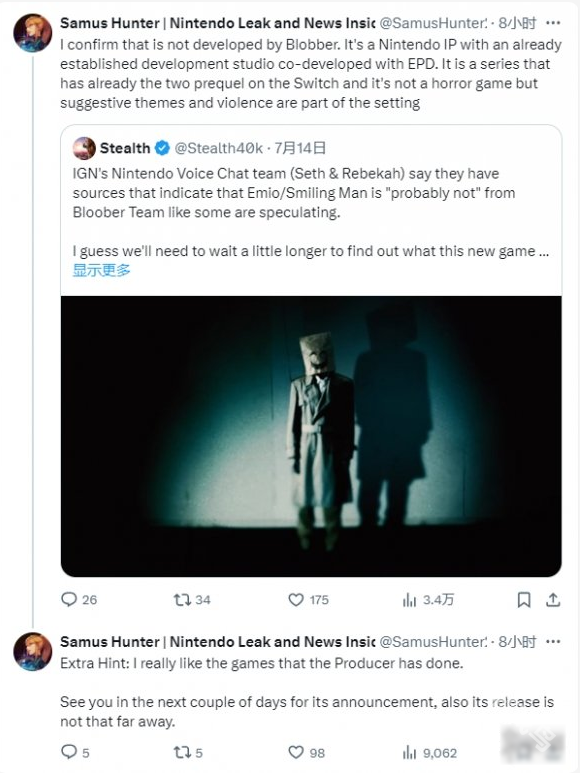Click the 8小时 timestamp on second tweet
The height and width of the screenshot is (773, 580).
(517, 641)
